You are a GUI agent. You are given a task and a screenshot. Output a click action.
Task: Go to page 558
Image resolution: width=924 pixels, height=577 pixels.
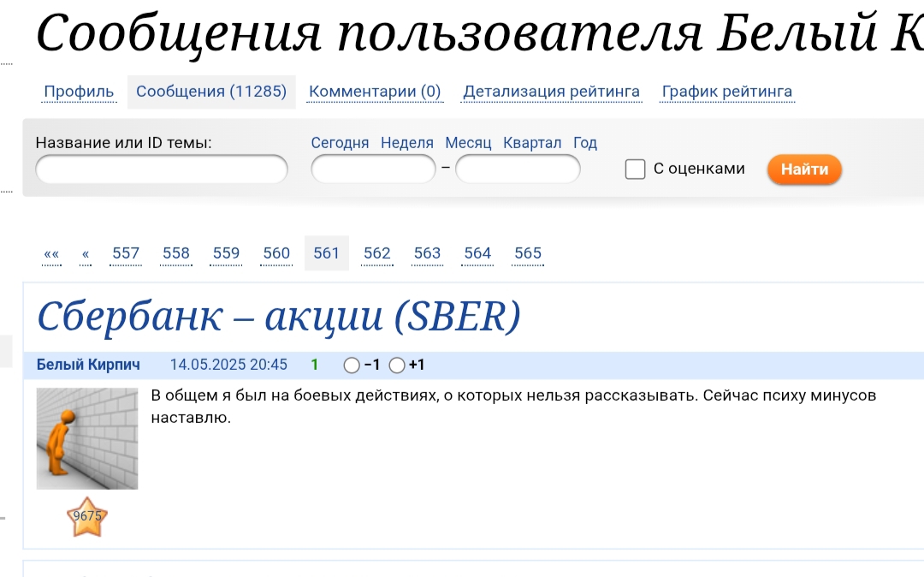[176, 253]
